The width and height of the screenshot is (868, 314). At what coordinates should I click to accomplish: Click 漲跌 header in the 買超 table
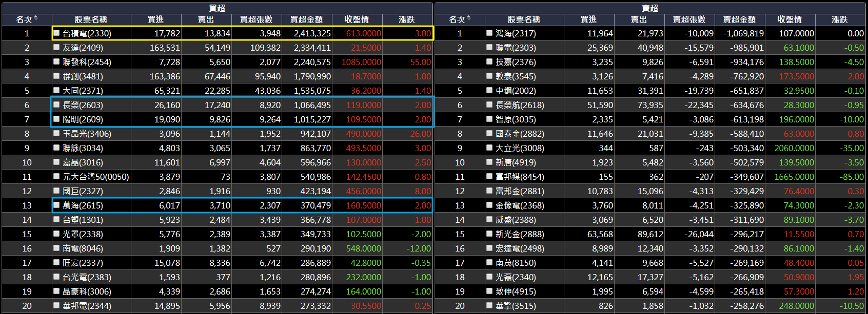tap(407, 19)
